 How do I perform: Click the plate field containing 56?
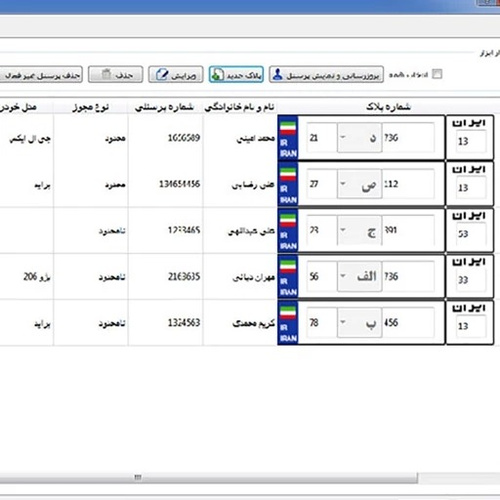pyautogui.click(x=322, y=276)
